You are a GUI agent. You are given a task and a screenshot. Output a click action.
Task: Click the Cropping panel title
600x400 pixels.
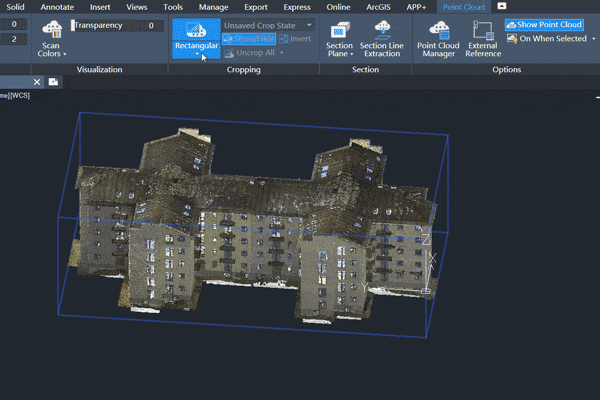(243, 69)
